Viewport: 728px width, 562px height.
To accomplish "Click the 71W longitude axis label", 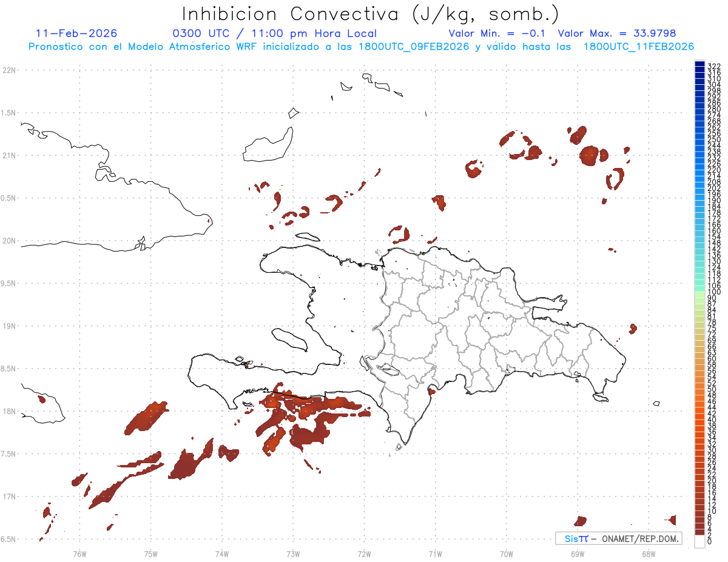I will click(x=435, y=554).
